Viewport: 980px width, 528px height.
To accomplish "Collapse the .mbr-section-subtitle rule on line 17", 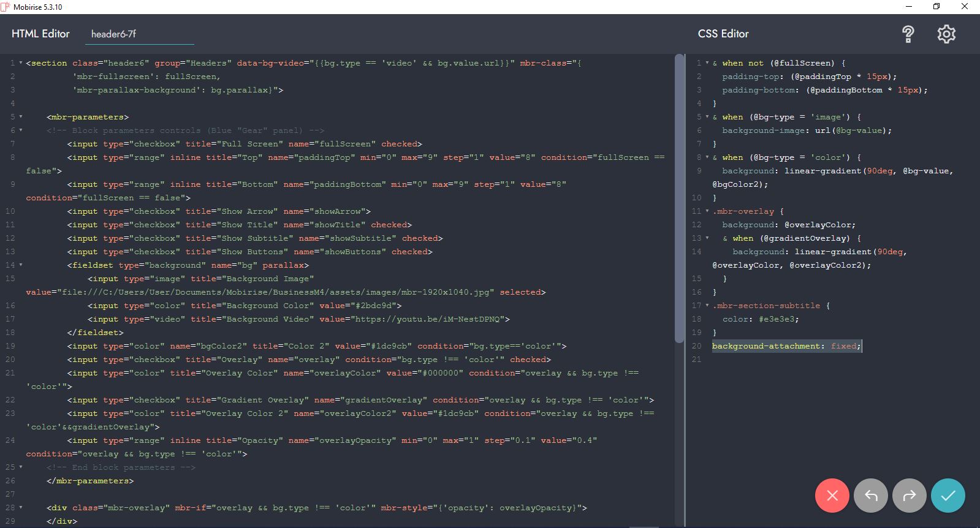I will pyautogui.click(x=707, y=306).
